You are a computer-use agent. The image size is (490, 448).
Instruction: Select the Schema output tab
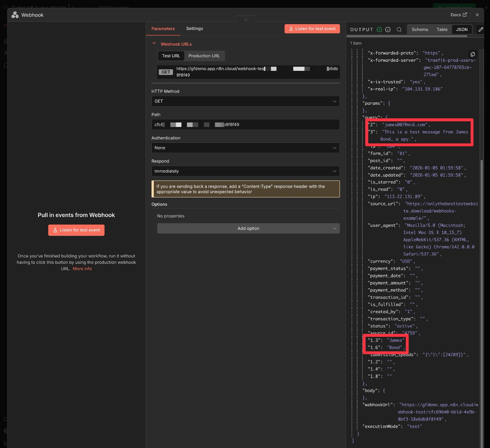pos(420,29)
